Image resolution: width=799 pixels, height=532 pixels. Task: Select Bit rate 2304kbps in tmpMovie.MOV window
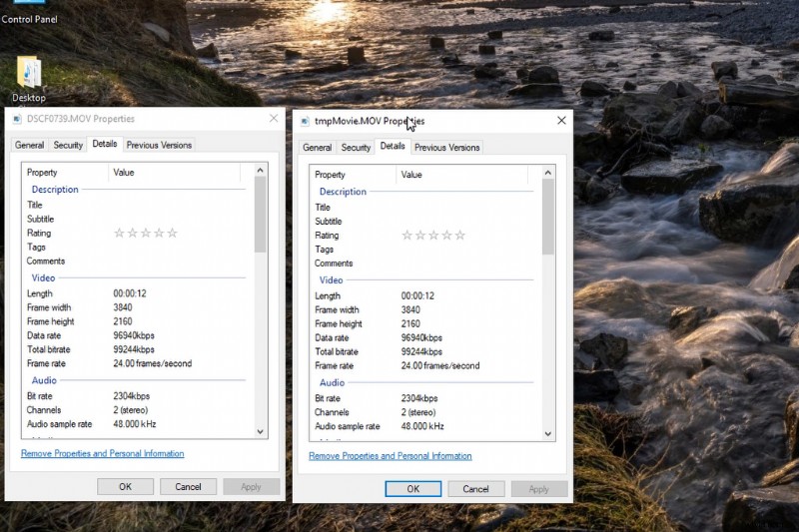click(x=419, y=398)
